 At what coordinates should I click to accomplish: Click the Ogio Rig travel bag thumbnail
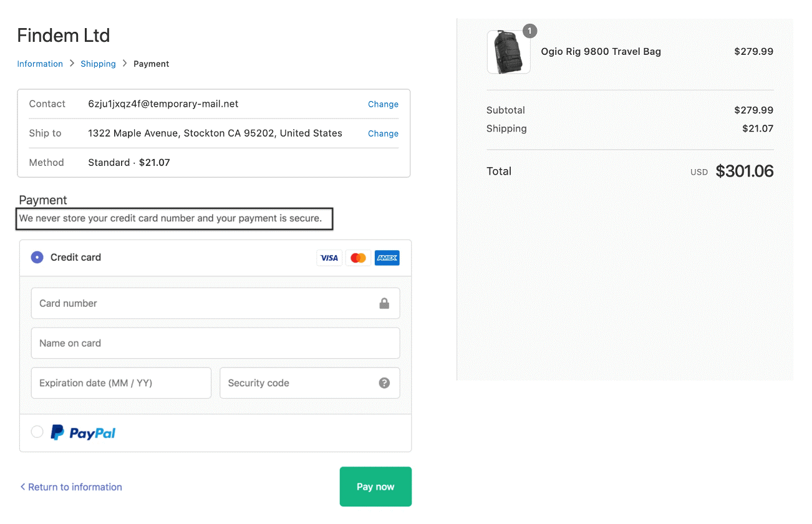[508, 52]
